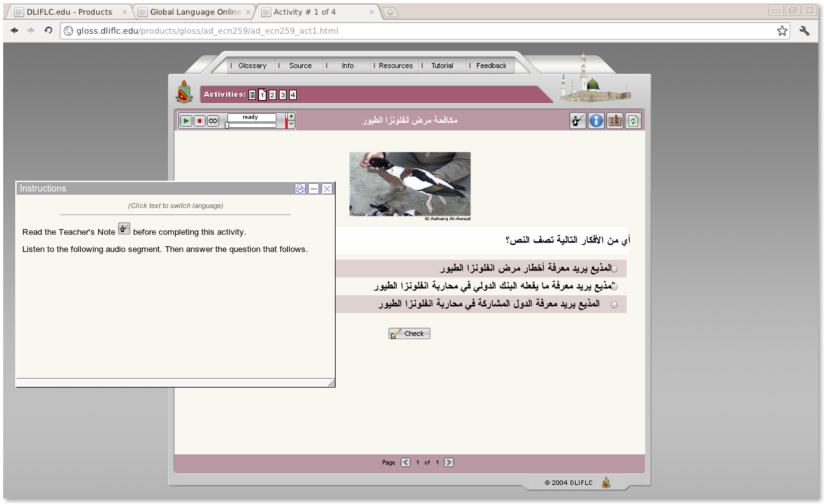Click the question text أي من الأفكار التالية
The height and width of the screenshot is (504, 824).
pos(568,240)
